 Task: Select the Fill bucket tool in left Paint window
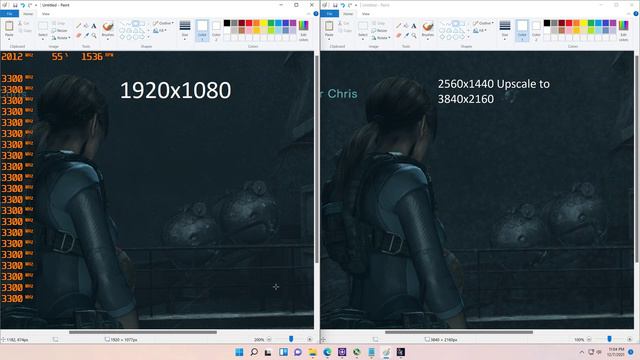(86, 26)
